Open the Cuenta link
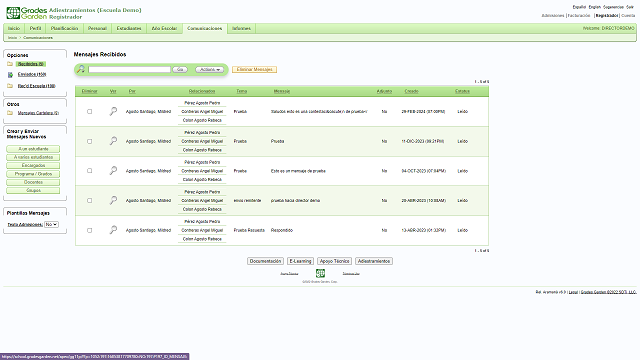The height and width of the screenshot is (360, 640). 628,16
